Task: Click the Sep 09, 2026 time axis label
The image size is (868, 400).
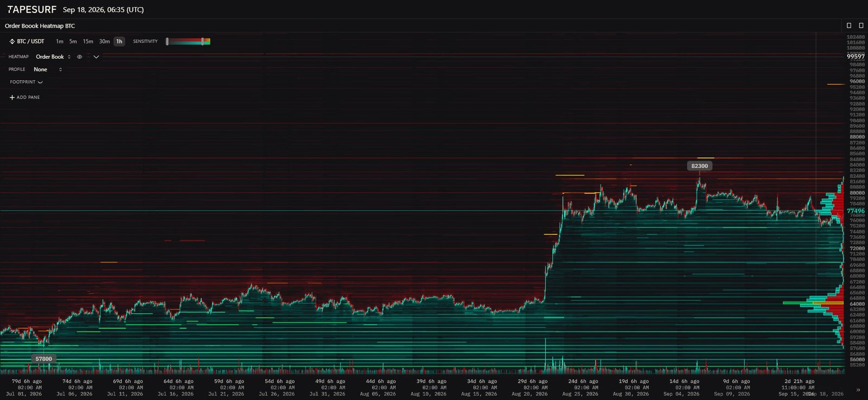Action: point(732,394)
